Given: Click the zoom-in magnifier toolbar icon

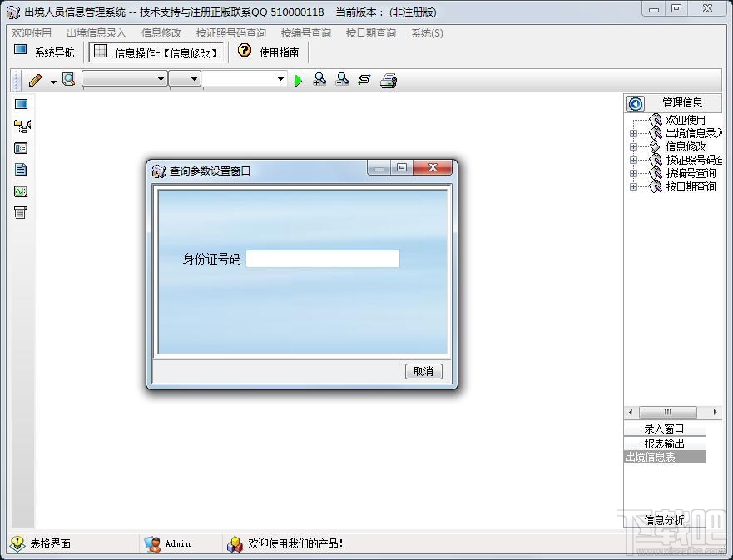Looking at the screenshot, I should (x=320, y=79).
